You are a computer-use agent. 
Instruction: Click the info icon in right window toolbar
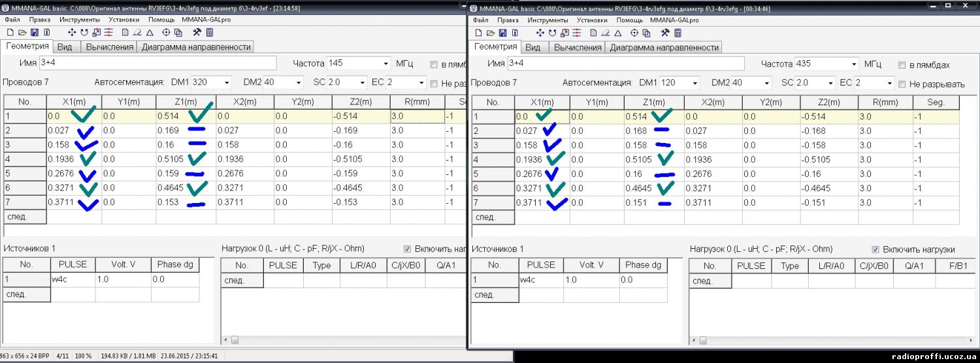tap(515, 33)
